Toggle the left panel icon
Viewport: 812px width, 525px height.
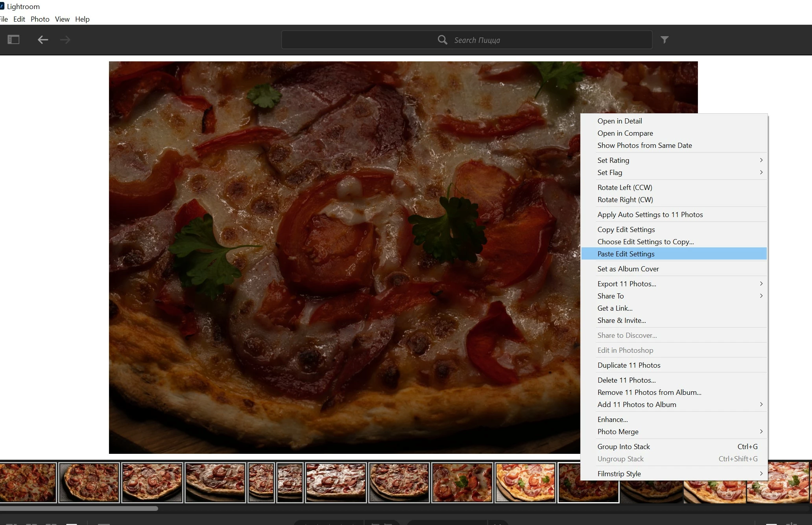click(x=13, y=40)
